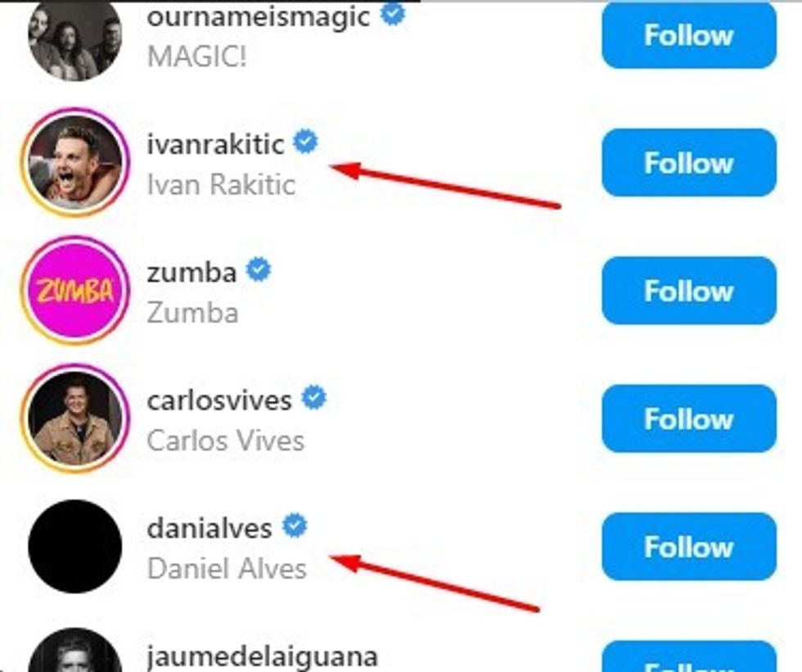Go to the zumba username link

click(191, 272)
